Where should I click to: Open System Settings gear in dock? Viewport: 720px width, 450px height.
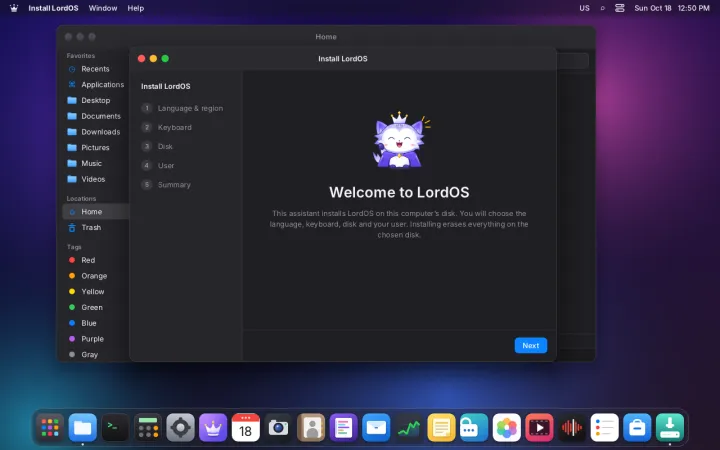point(180,428)
